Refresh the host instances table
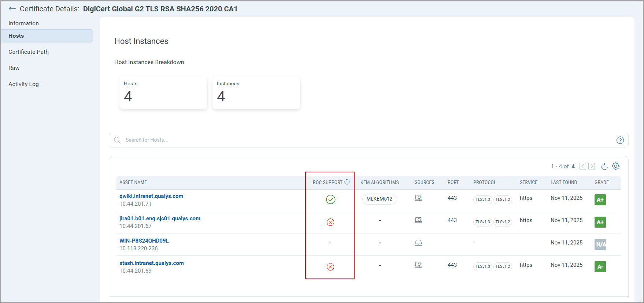This screenshot has height=303, width=644. pos(604,167)
